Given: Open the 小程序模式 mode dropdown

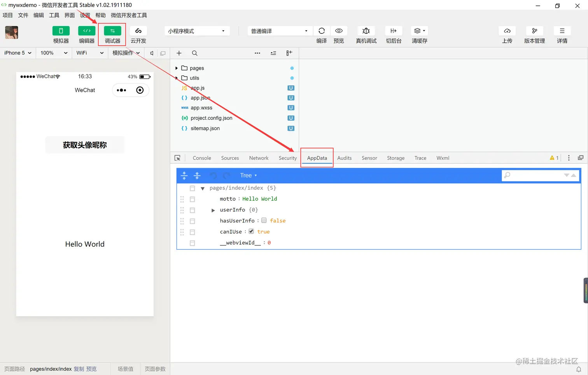Looking at the screenshot, I should pos(197,31).
